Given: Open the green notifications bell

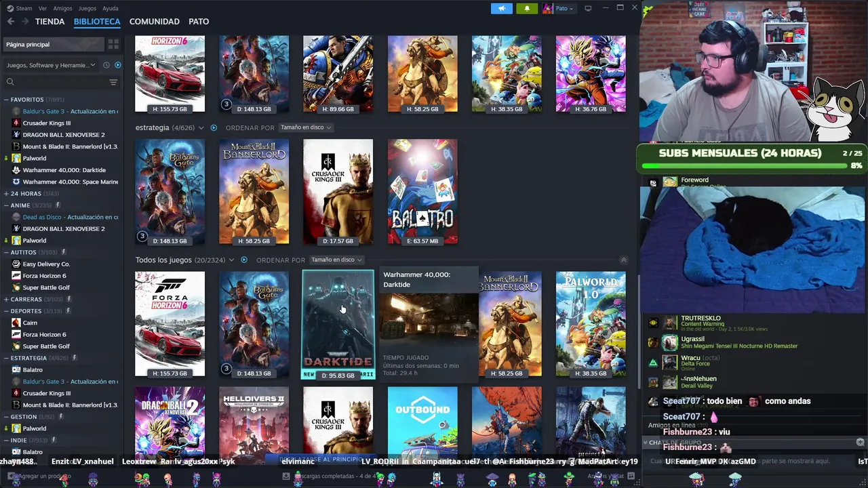Looking at the screenshot, I should point(527,8).
